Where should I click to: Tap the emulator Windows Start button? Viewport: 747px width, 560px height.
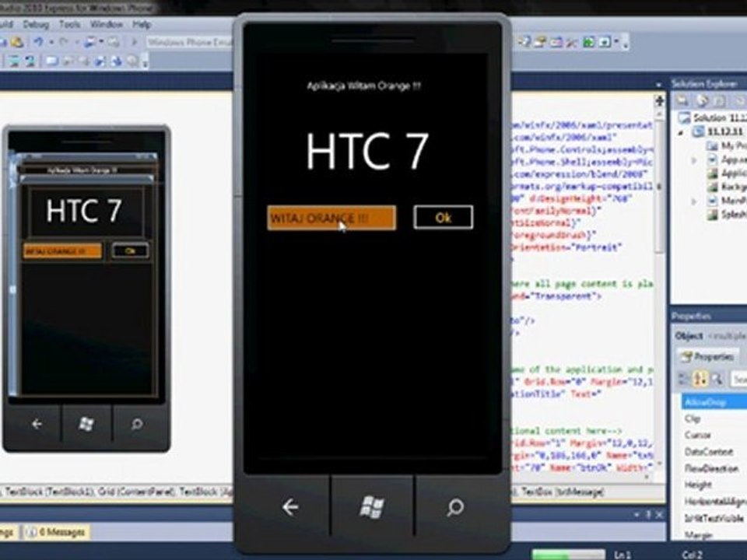pyautogui.click(x=372, y=506)
